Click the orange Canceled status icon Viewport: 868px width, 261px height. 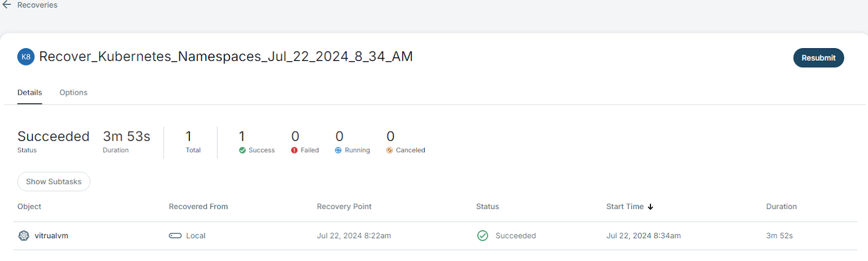[x=390, y=151]
